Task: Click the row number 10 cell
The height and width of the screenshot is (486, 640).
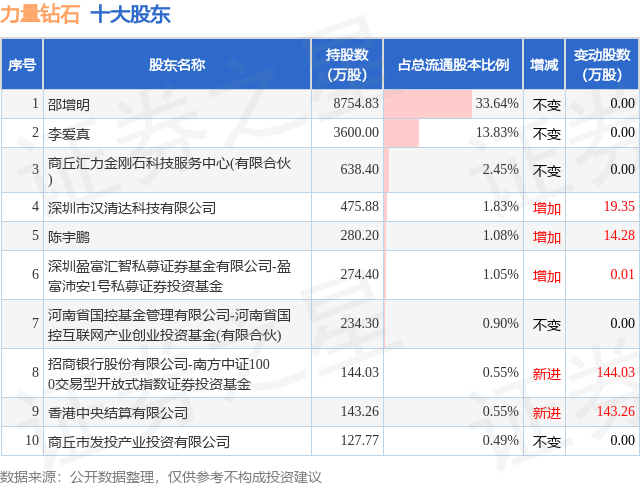Action: (x=22, y=442)
